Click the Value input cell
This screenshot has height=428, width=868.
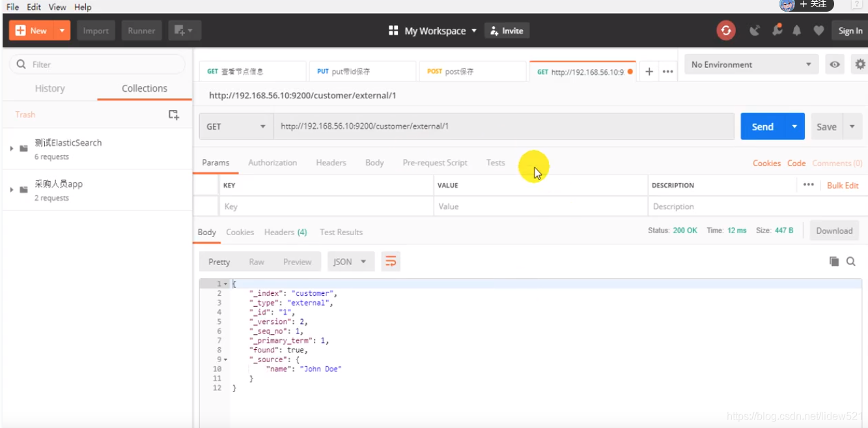point(540,207)
